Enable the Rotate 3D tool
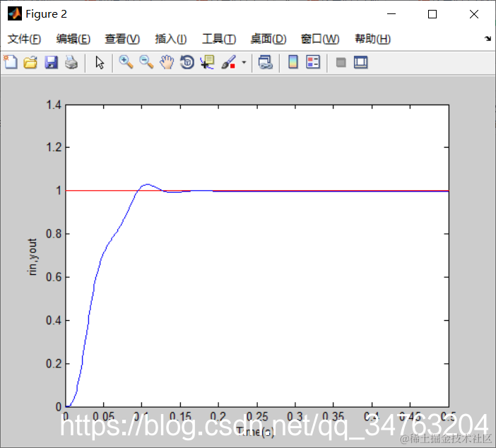Viewport: 496px width, 448px height. 187,62
